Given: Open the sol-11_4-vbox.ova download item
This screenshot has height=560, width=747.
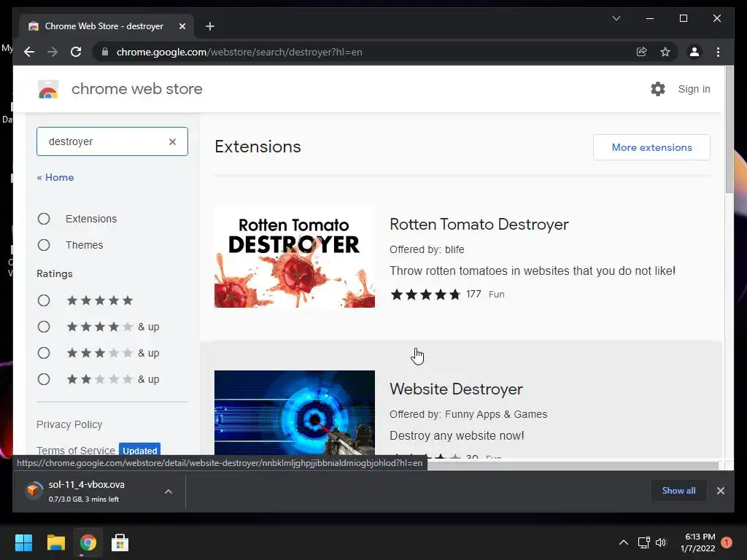Looking at the screenshot, I should coord(87,491).
